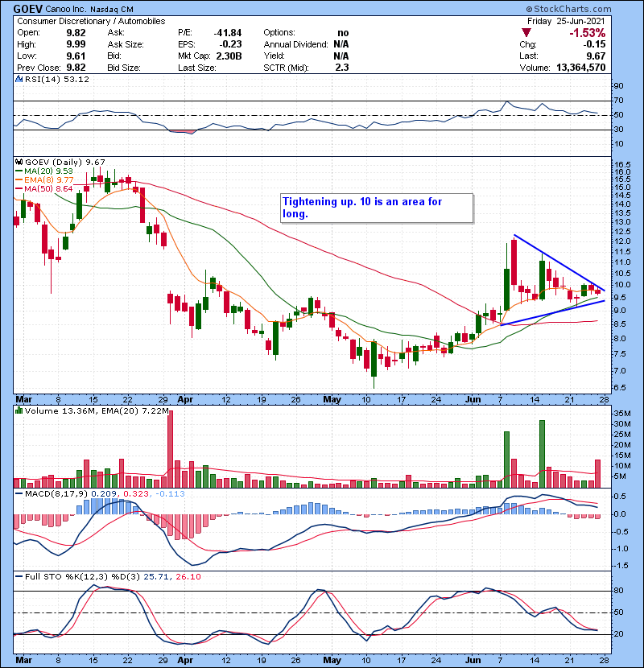Screen dimensions: 644x668
Task: Click Consumer Discretionary / Automobiles sector text
Action: 91,21
